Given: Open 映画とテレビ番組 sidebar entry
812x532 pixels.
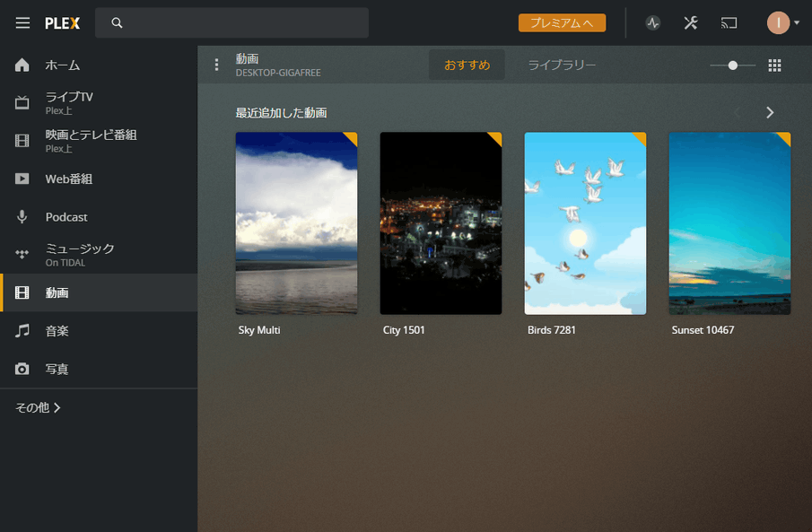Looking at the screenshot, I should point(99,141).
